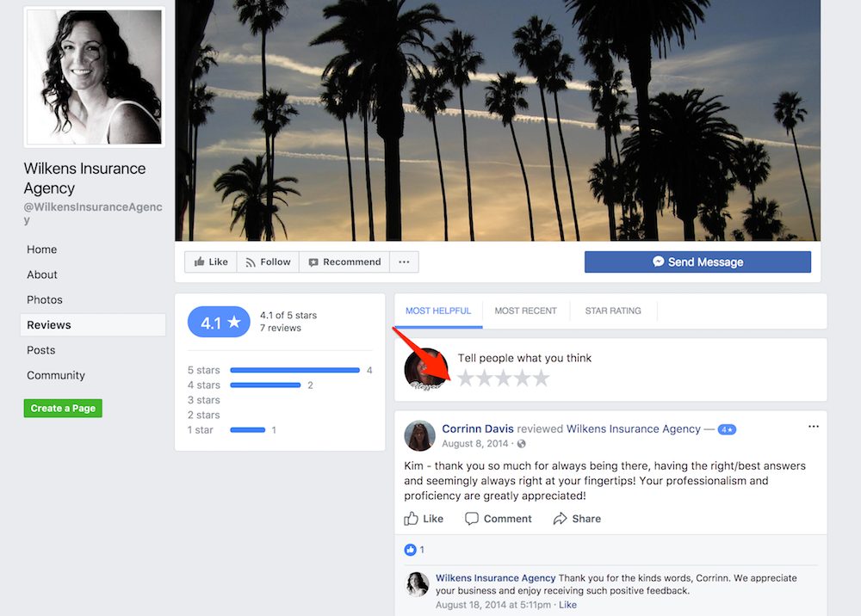Viewport: 861px width, 616px height.
Task: Open the page's three-dot more options menu
Action: (404, 262)
